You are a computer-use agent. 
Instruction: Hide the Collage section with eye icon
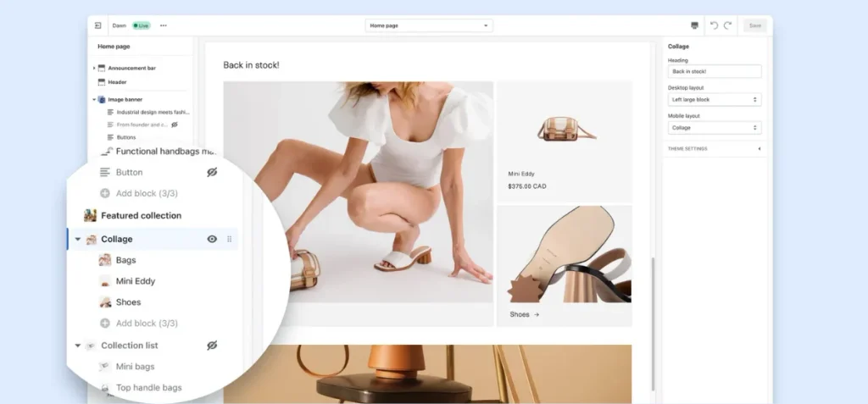[x=212, y=239]
